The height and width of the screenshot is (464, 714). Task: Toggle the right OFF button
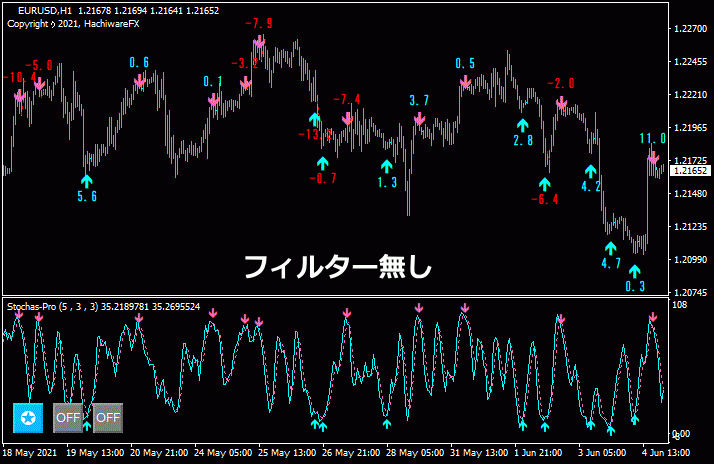(107, 417)
